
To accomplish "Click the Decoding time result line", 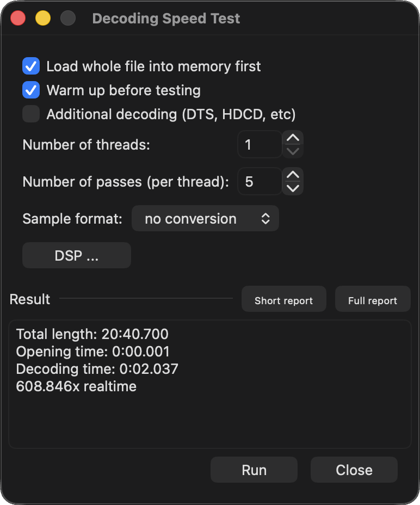I will [x=97, y=369].
